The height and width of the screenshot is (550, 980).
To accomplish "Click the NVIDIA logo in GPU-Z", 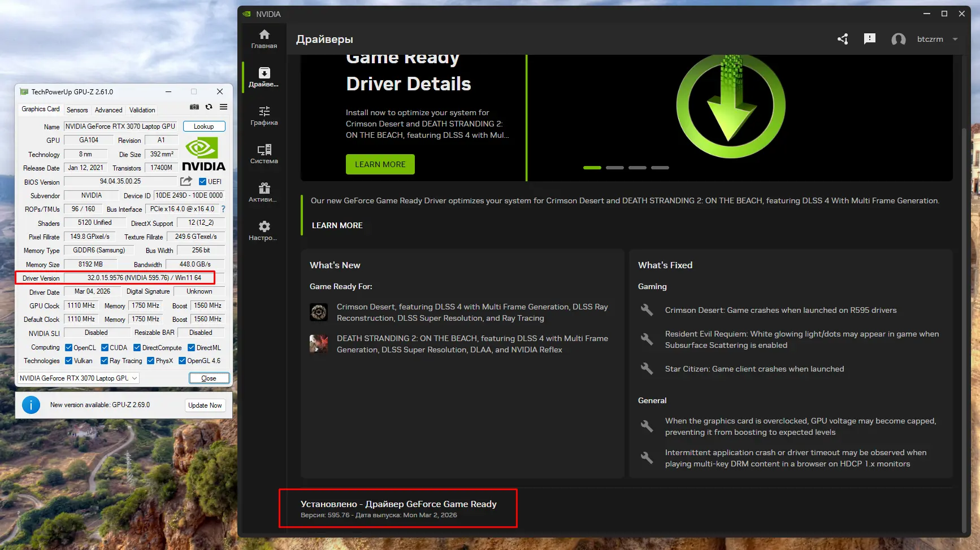I will (x=203, y=154).
